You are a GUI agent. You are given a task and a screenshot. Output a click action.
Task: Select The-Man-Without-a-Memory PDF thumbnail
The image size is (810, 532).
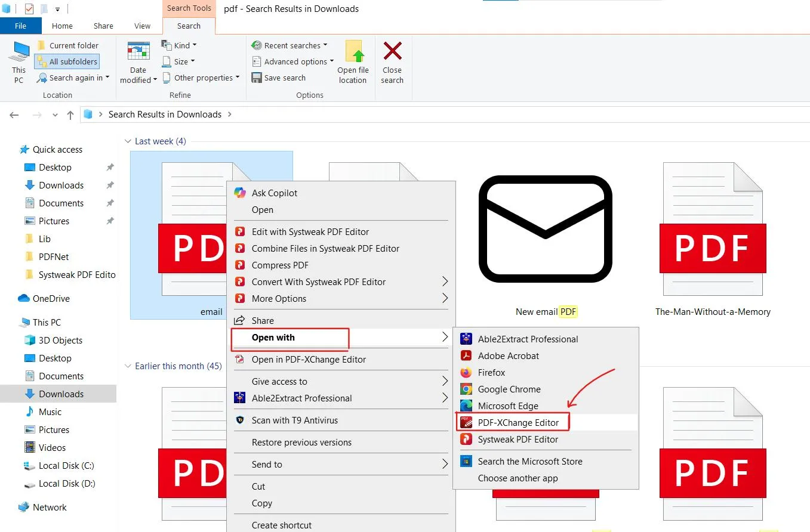pyautogui.click(x=712, y=239)
